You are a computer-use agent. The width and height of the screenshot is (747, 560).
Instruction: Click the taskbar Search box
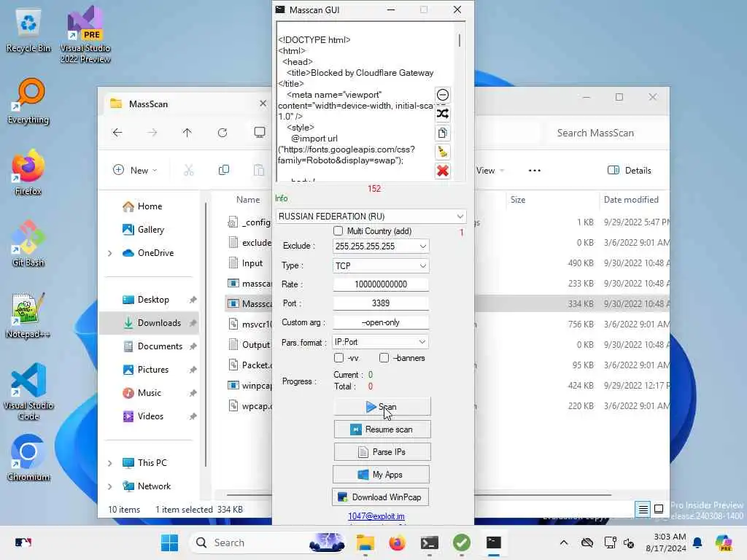[267, 542]
